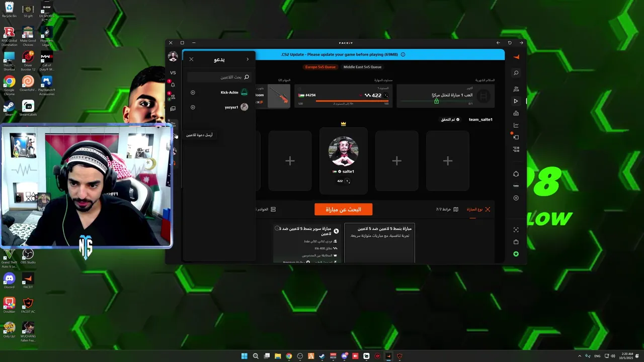
Task: Open Discord desktop shortcut
Action: 9,281
